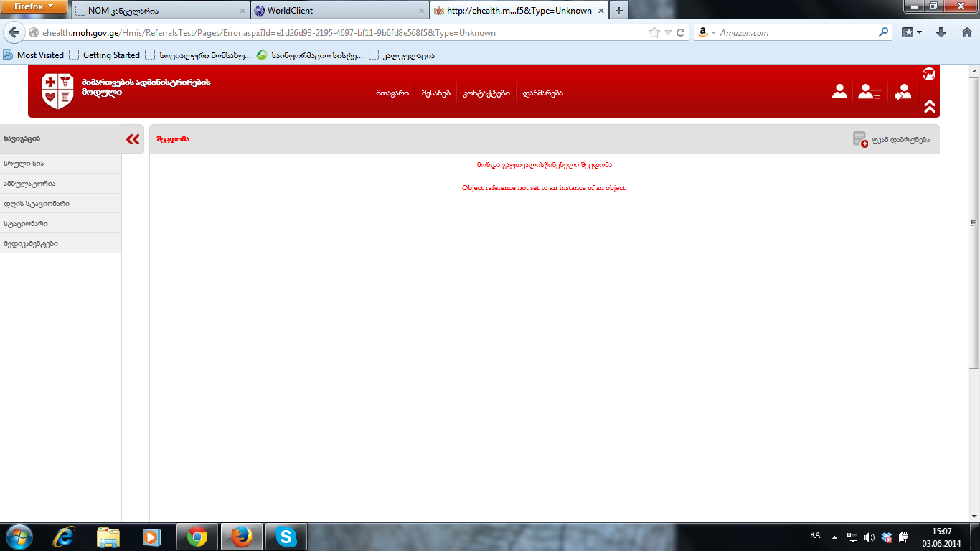Click the user login arrow icon
Image resolution: width=980 pixels, height=551 pixels.
[x=903, y=92]
